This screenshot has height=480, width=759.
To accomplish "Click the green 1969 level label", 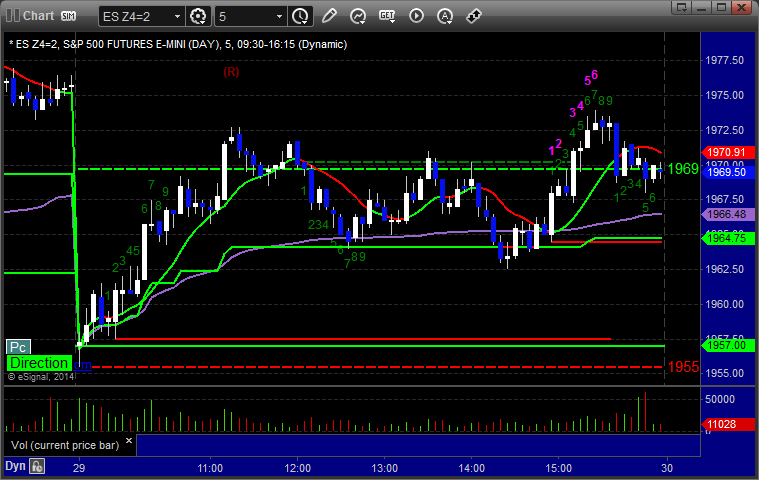I will coord(683,169).
